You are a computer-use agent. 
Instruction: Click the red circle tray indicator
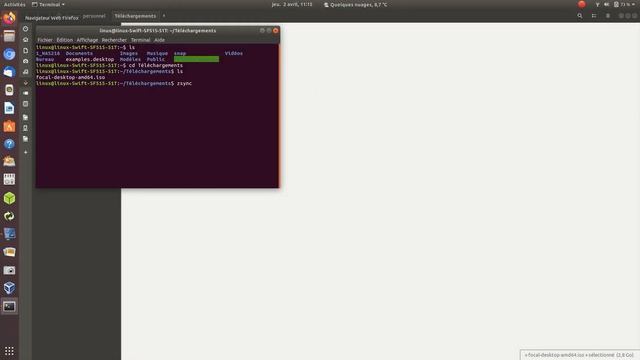click(x=582, y=4)
